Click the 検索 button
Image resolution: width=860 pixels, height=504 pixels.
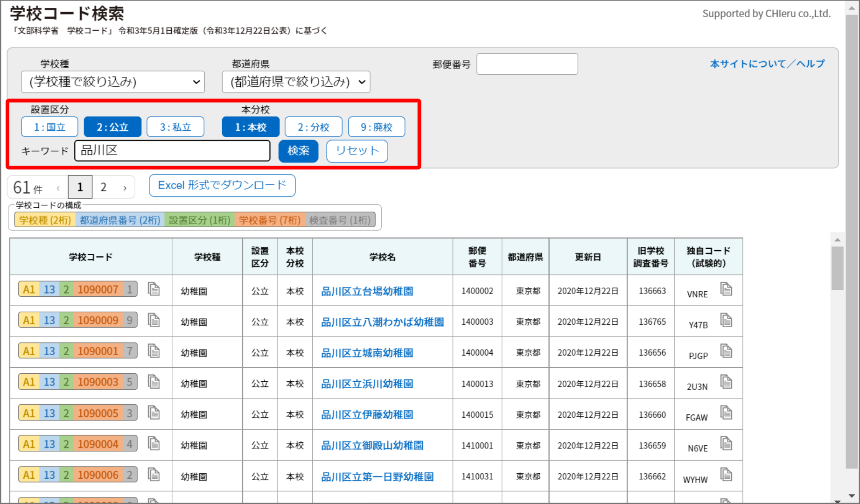(298, 151)
